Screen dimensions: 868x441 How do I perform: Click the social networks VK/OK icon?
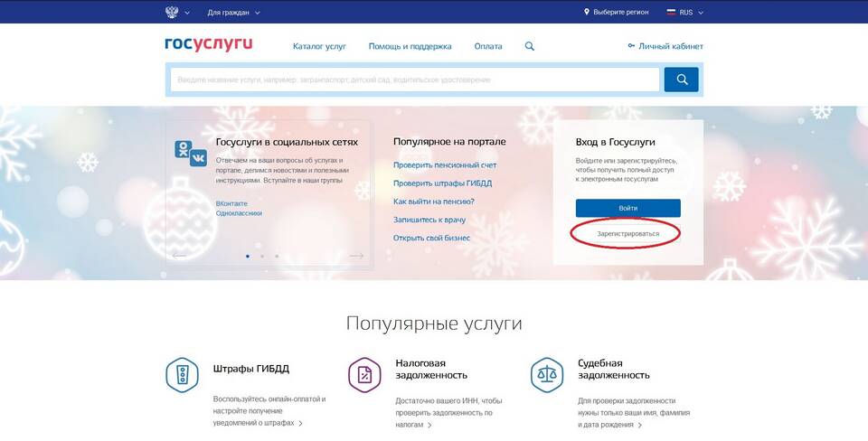pos(191,154)
